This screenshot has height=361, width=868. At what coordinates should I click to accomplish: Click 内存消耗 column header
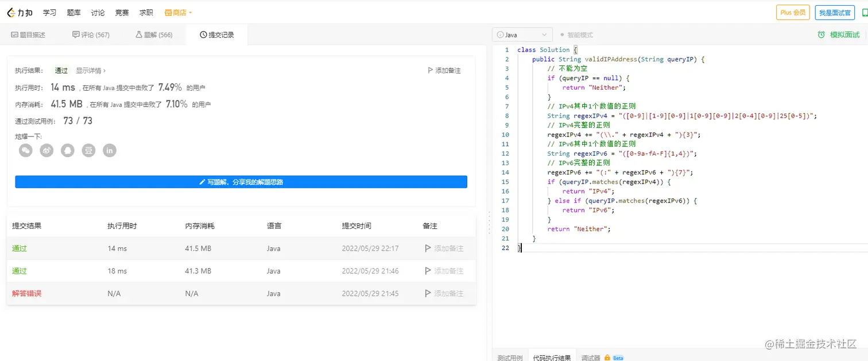pos(200,226)
